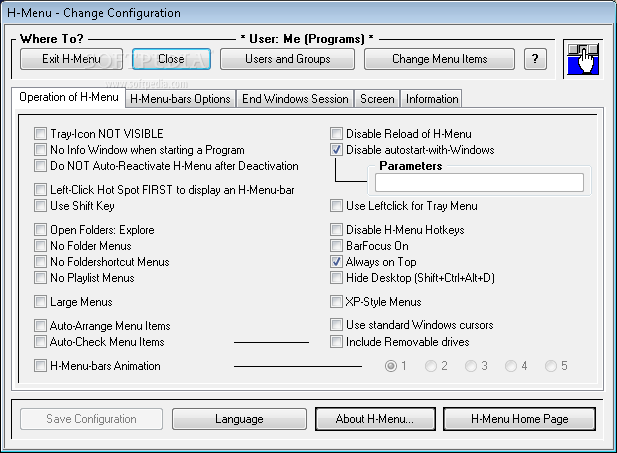This screenshot has width=617, height=453.
Task: Enable Auto-Arrange Menu Items
Action: (x=102, y=326)
